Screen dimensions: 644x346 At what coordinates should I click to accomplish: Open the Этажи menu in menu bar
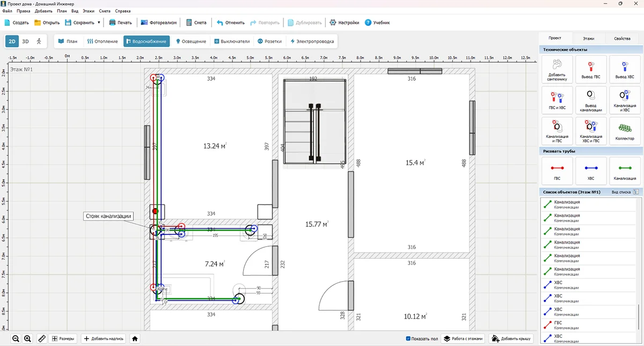(89, 11)
